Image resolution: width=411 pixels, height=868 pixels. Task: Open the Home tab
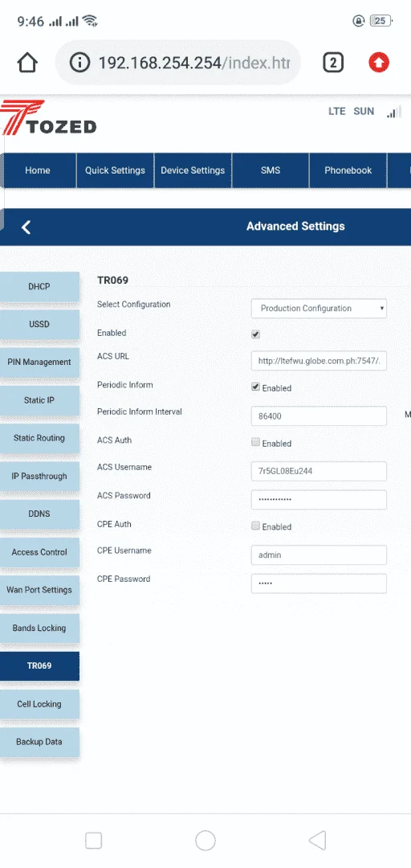[x=38, y=170]
